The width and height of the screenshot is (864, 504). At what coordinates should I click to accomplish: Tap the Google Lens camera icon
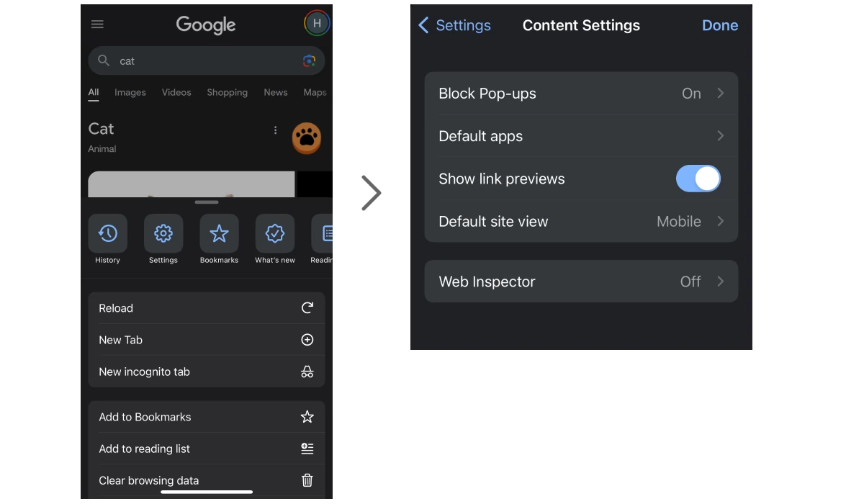[x=309, y=61]
